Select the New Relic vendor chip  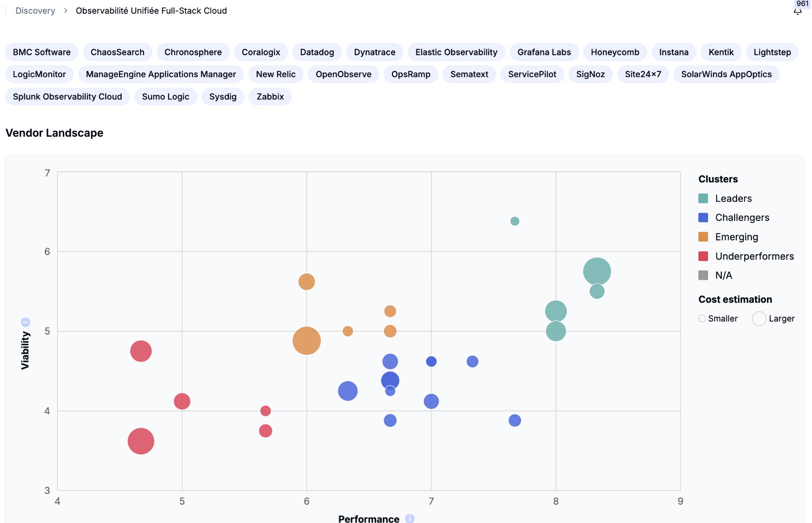pyautogui.click(x=276, y=74)
